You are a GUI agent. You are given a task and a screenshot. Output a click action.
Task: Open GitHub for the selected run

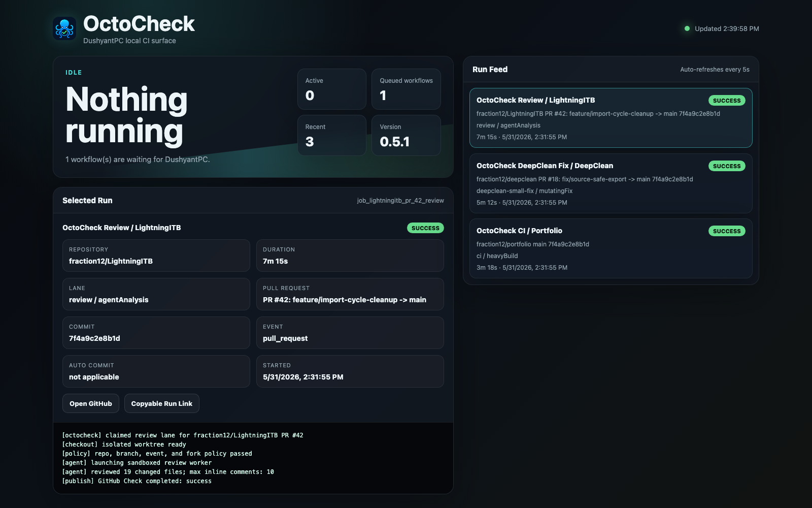[x=91, y=403]
